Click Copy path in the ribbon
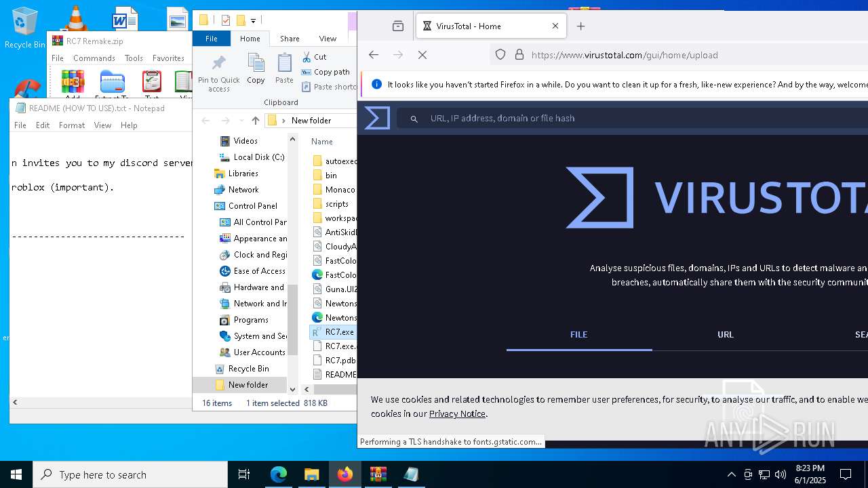Image resolution: width=868 pixels, height=488 pixels. coord(326,72)
